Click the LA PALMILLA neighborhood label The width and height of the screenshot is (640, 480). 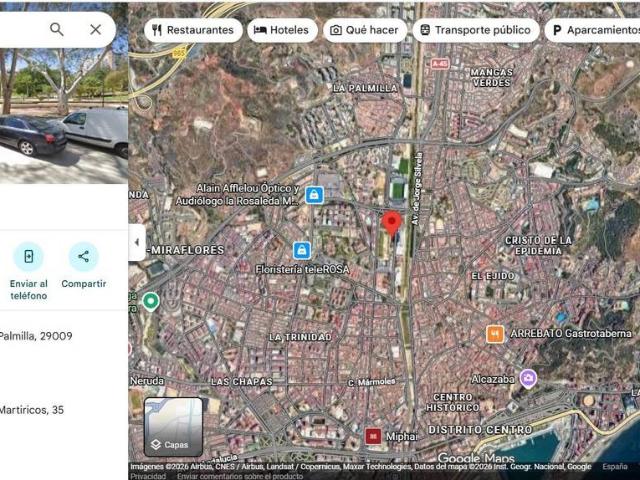coord(365,88)
